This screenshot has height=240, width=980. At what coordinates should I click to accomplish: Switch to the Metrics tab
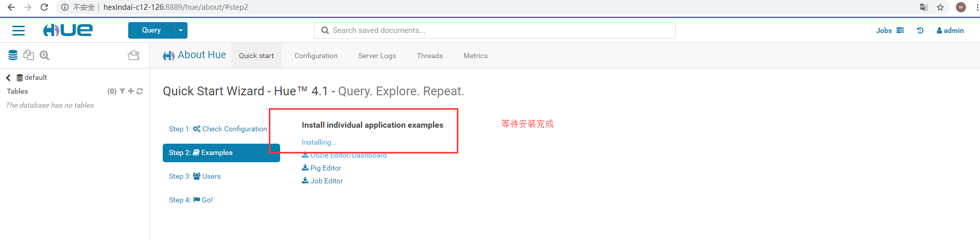click(x=475, y=56)
